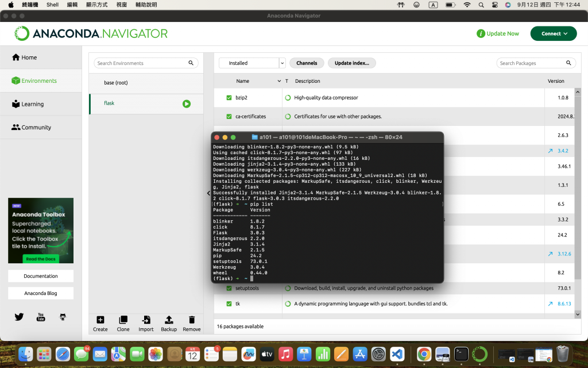Click the Update index... button
The width and height of the screenshot is (588, 368).
click(x=352, y=63)
